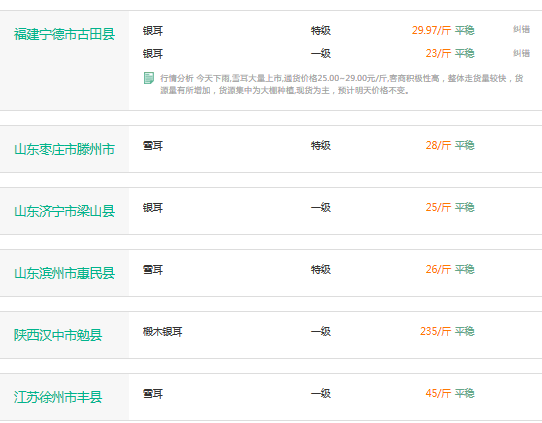The image size is (542, 423).
Task: Select 雪耳 product in 滕州市 row
Action: [153, 145]
